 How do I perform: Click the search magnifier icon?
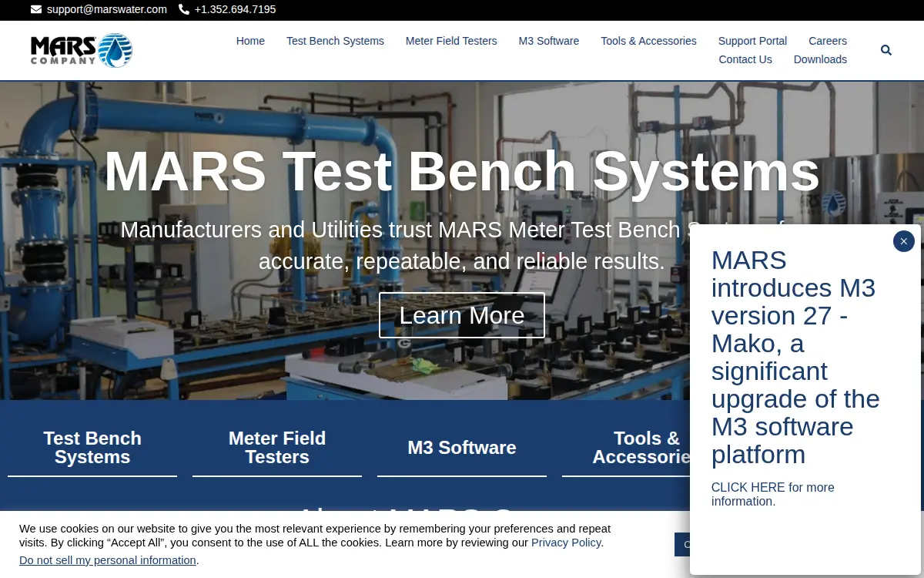click(x=885, y=50)
